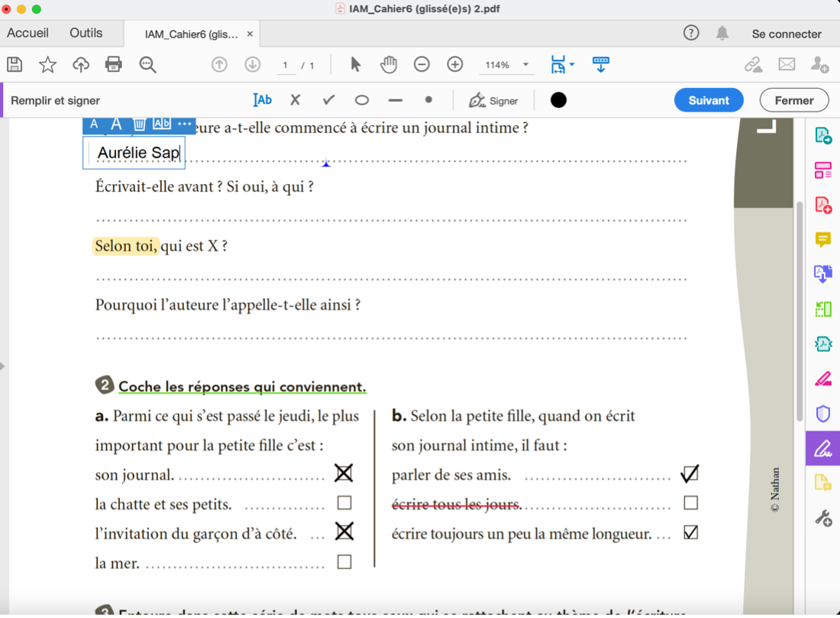The height and width of the screenshot is (618, 840).
Task: Open More tools wrench icon in sidebar
Action: (x=823, y=518)
